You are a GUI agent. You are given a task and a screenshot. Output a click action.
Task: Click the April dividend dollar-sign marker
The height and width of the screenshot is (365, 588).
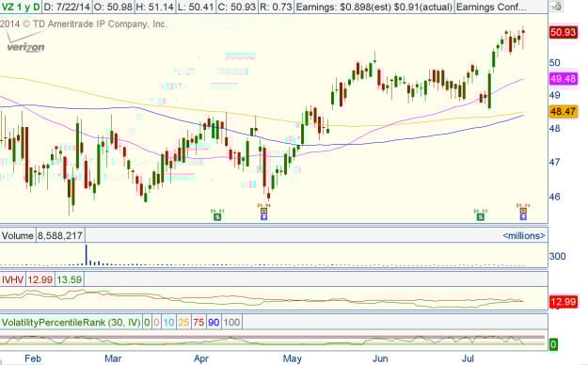217,216
